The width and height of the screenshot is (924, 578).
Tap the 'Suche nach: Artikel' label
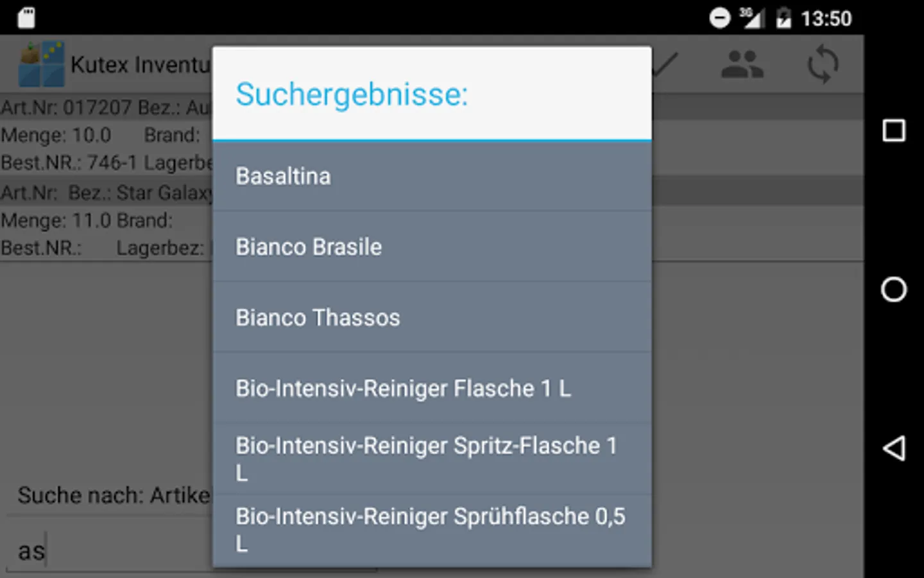(x=114, y=495)
